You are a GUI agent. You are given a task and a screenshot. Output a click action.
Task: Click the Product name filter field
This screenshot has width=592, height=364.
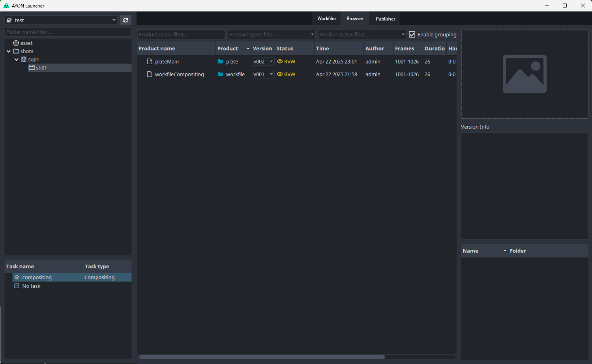click(x=181, y=35)
